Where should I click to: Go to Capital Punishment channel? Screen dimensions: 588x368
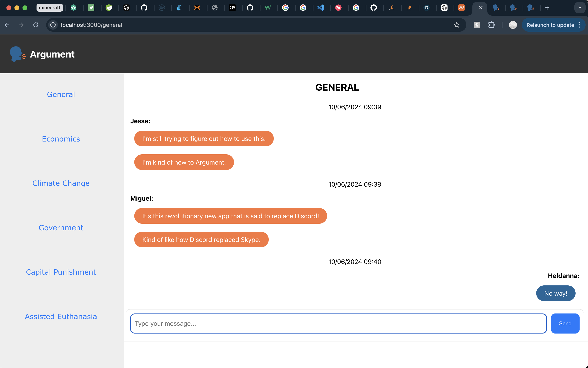pyautogui.click(x=61, y=272)
